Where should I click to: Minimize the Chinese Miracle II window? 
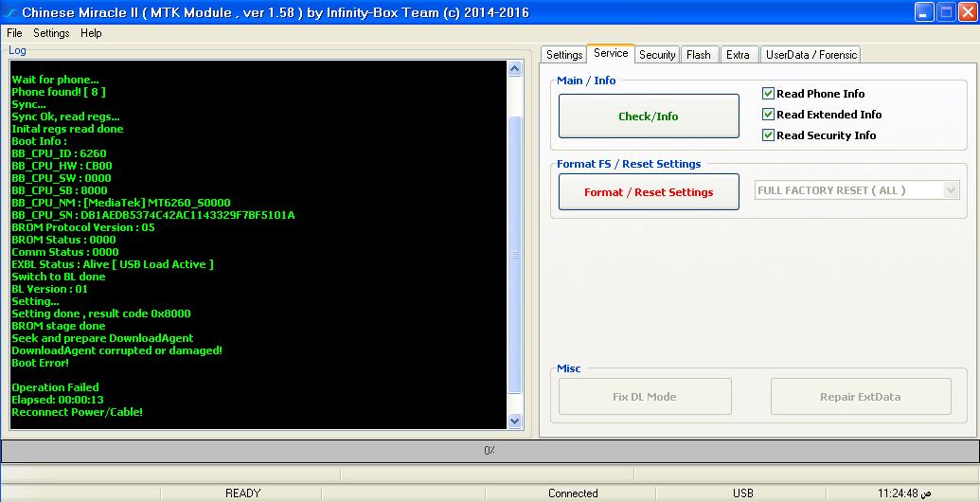pos(924,12)
